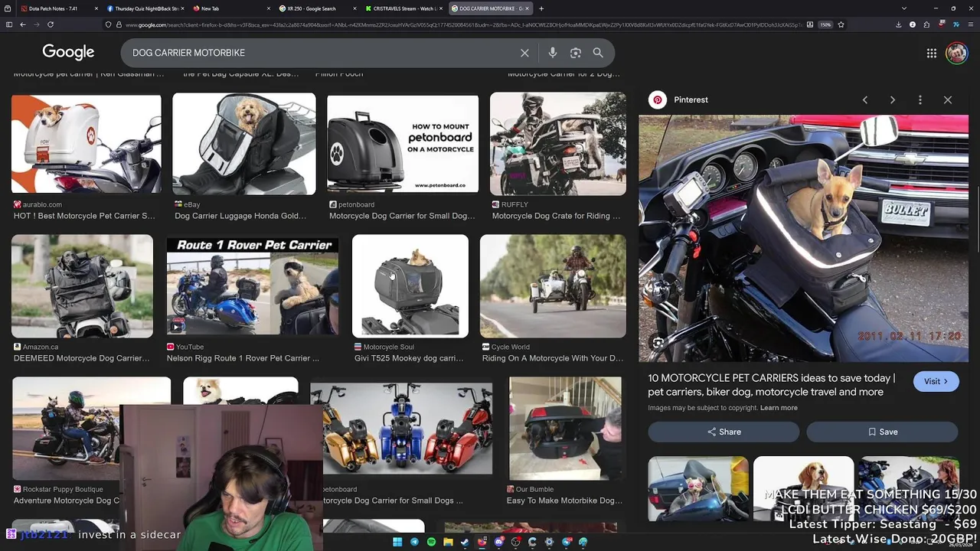Search inside image with lens icon on preview
The width and height of the screenshot is (980, 551).
658,343
